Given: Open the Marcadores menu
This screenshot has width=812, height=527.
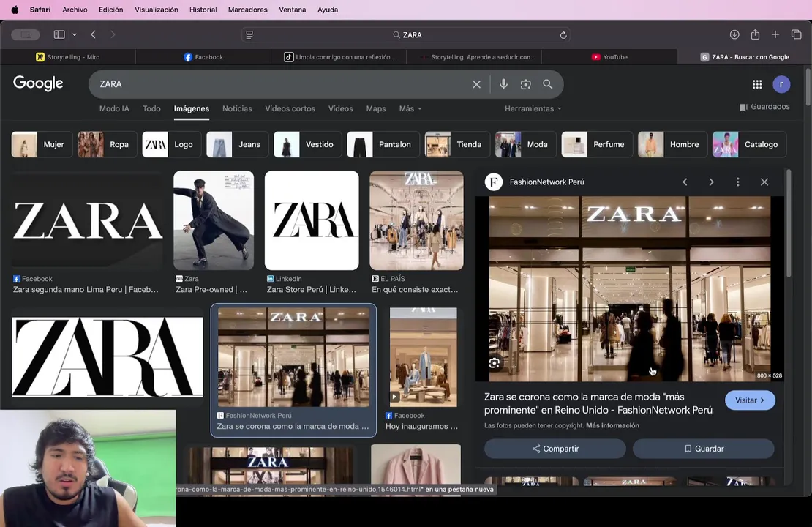Looking at the screenshot, I should pyautogui.click(x=247, y=10).
